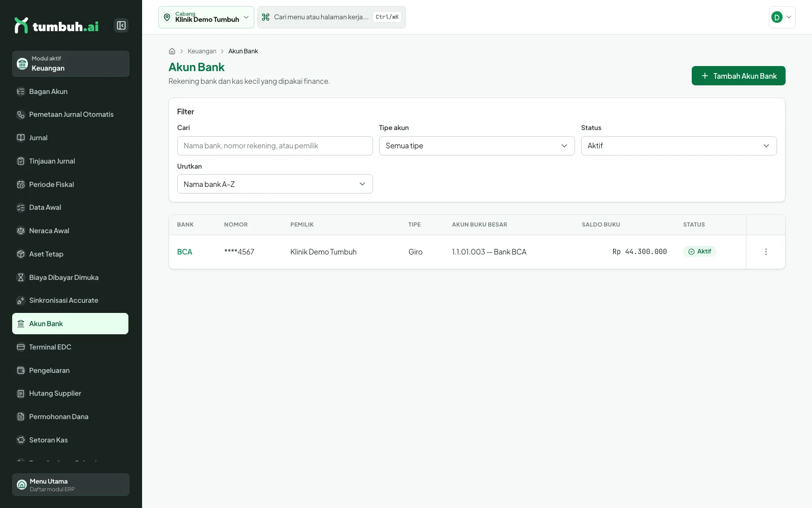Click the Tinjauan Jurnal clipboard icon
Image resolution: width=812 pixels, height=508 pixels.
[21, 161]
